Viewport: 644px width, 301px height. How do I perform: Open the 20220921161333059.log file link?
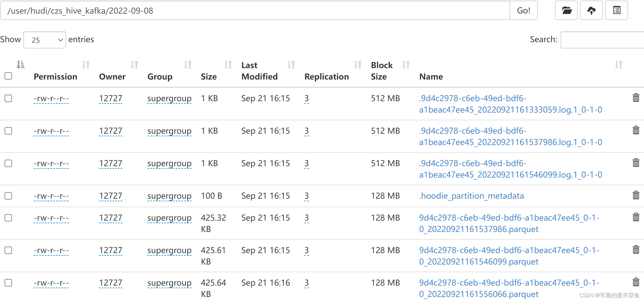tap(511, 104)
